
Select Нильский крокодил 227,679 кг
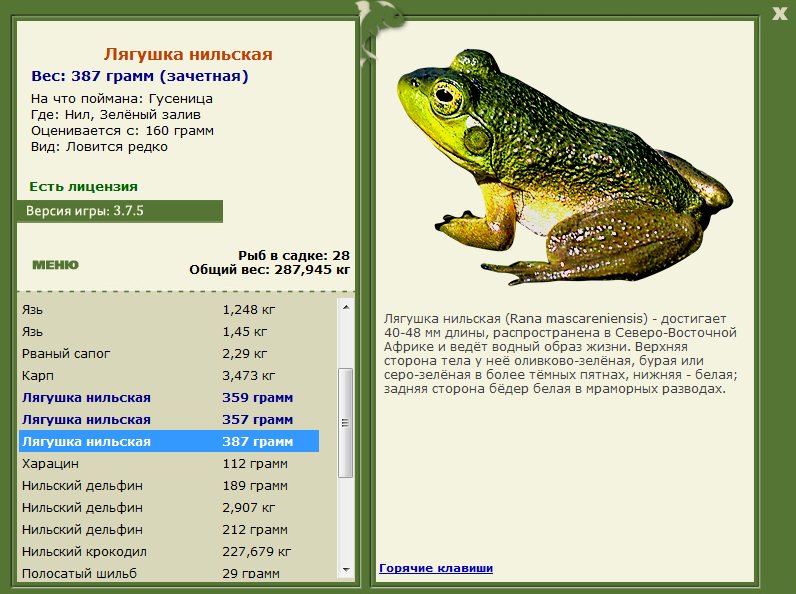pos(169,551)
